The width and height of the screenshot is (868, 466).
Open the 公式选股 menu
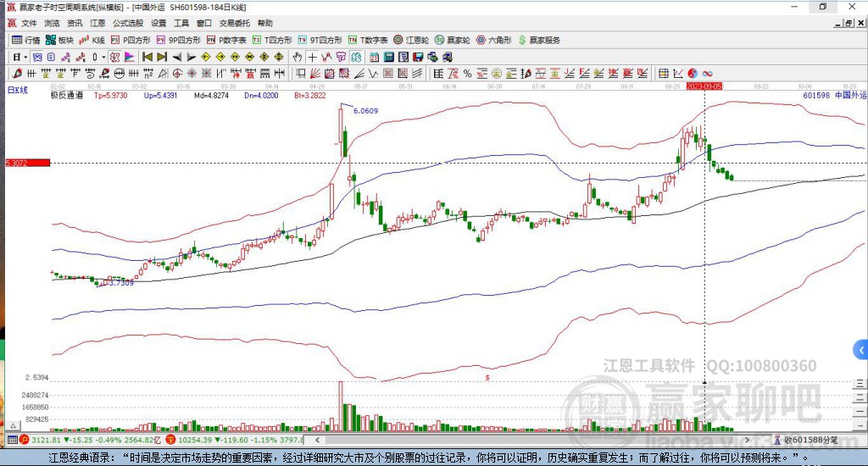128,23
